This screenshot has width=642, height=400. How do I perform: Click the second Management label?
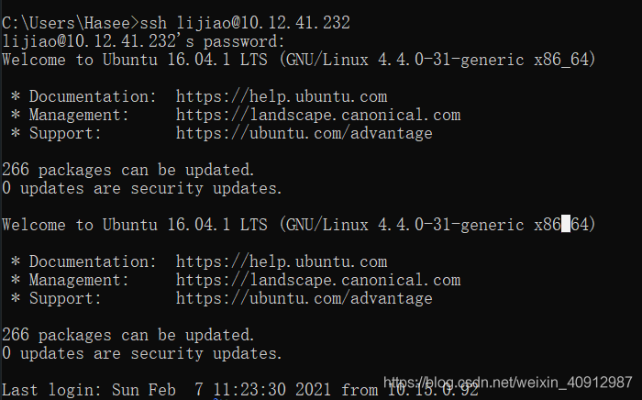(79, 280)
